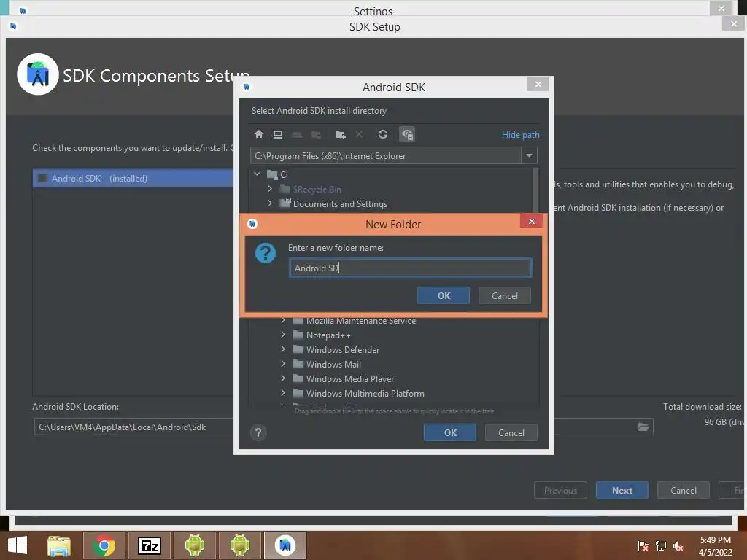The image size is (747, 560).
Task: Go to home directory in Android SDK dialog
Action: [259, 134]
